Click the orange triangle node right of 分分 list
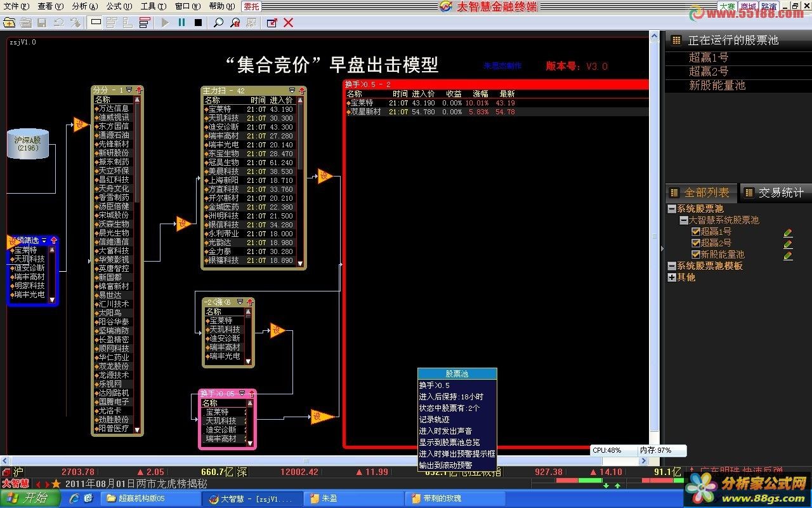The image size is (812, 508). [x=184, y=224]
